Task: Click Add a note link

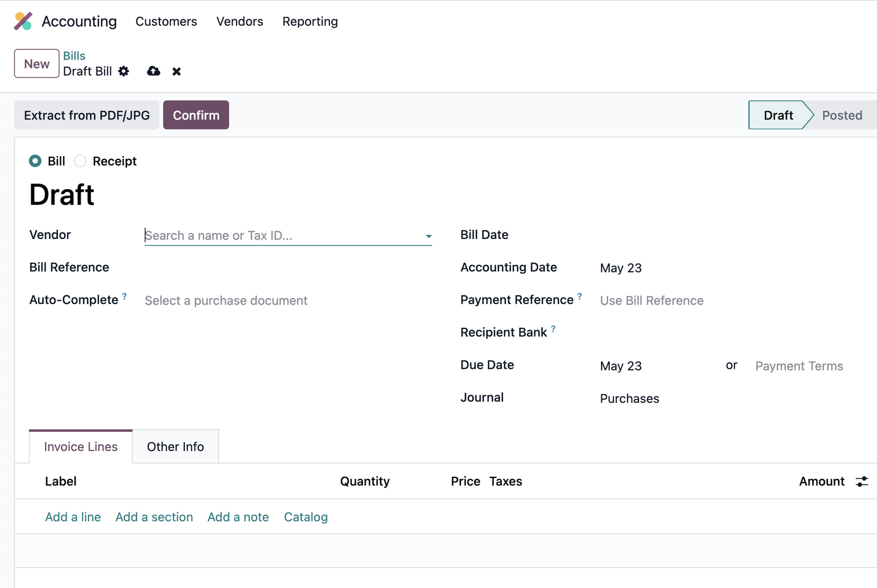Action: (238, 517)
